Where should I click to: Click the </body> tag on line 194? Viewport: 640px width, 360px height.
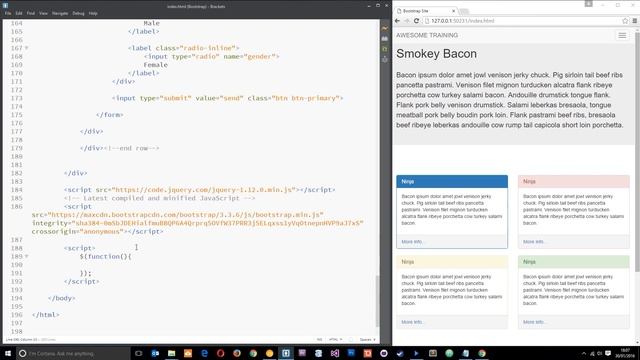[x=61, y=298]
